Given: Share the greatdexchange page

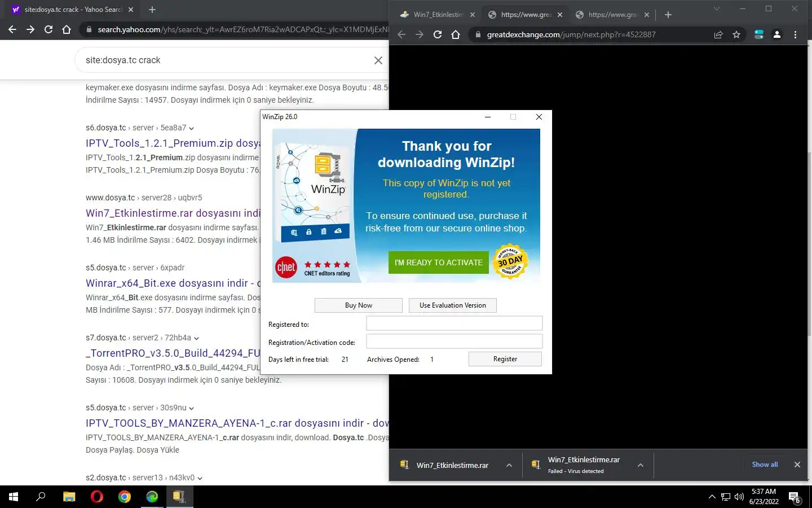Looking at the screenshot, I should (x=718, y=34).
